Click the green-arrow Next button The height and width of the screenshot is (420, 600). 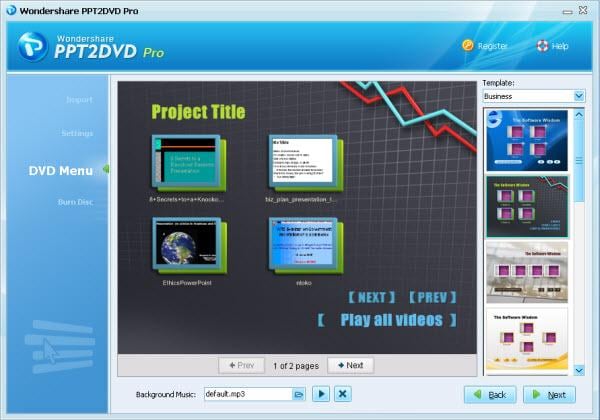tap(549, 394)
